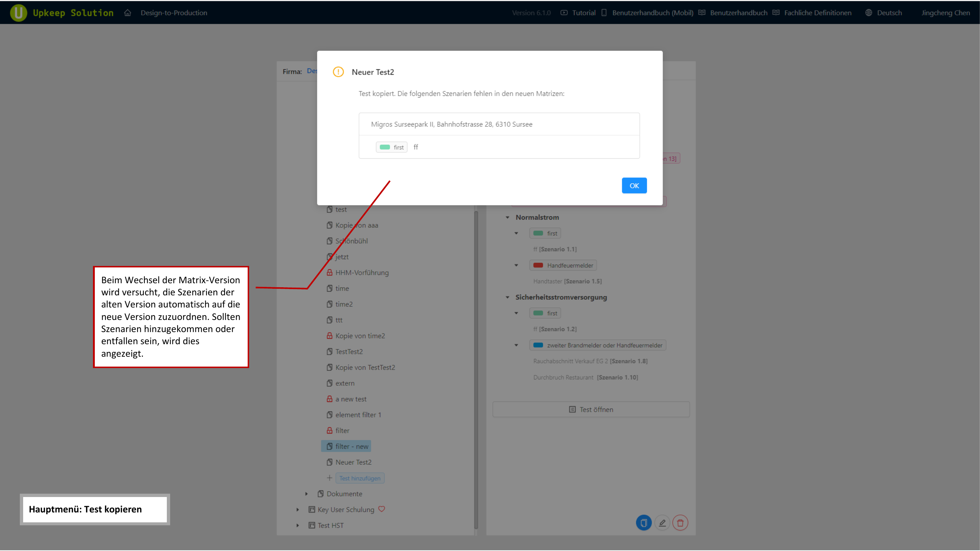The height and width of the screenshot is (551, 980).
Task: Collapse the Normalstrom section
Action: click(508, 217)
